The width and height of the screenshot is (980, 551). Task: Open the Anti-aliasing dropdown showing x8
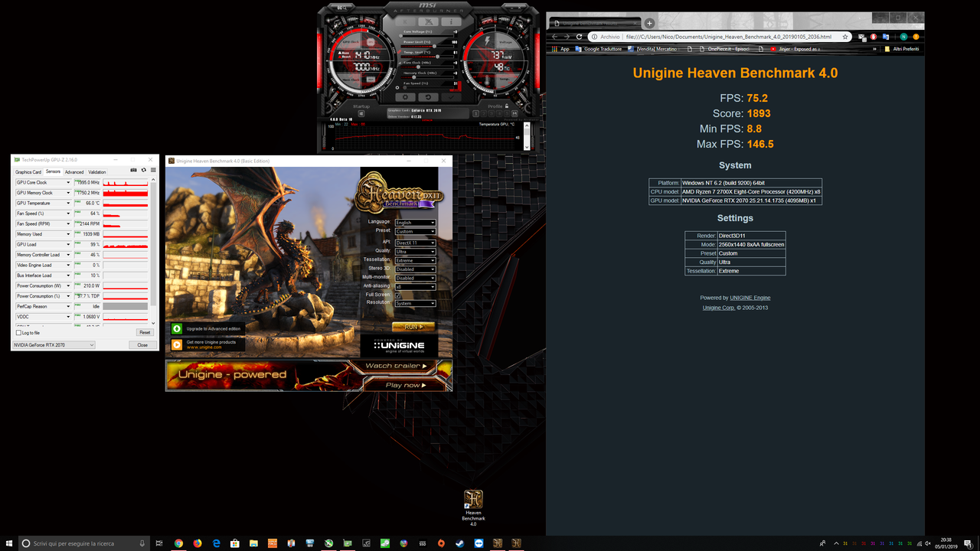tap(415, 286)
